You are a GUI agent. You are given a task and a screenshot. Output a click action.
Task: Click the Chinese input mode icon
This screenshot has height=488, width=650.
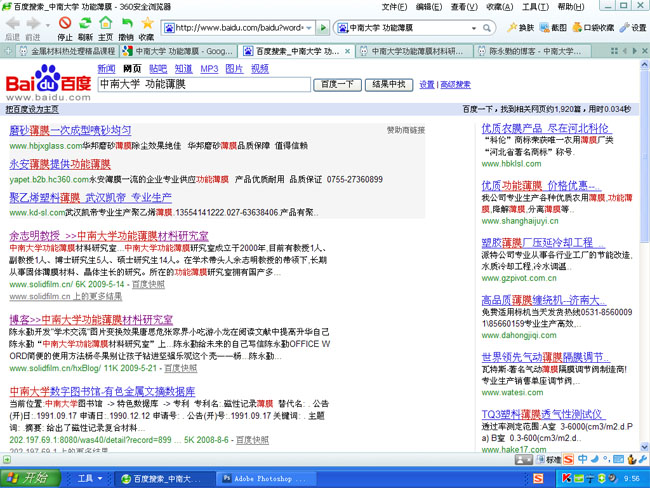582,459
